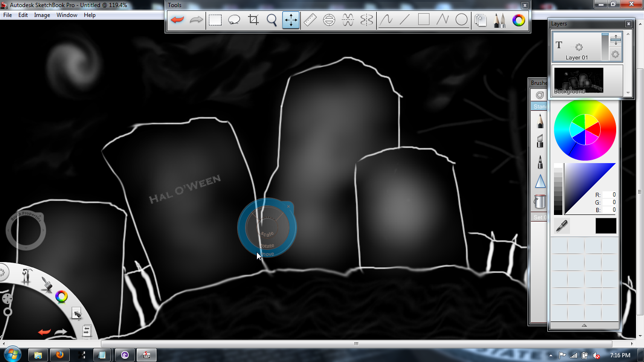Open the Image menu
Viewport: 644px width, 362px height.
(42, 15)
